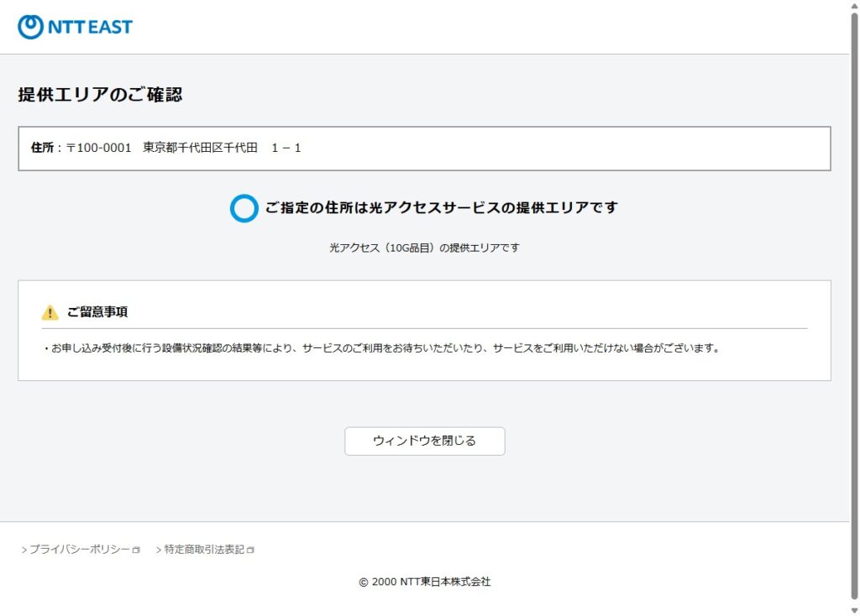Click the external link icon after プライバシーポリシー

(137, 550)
